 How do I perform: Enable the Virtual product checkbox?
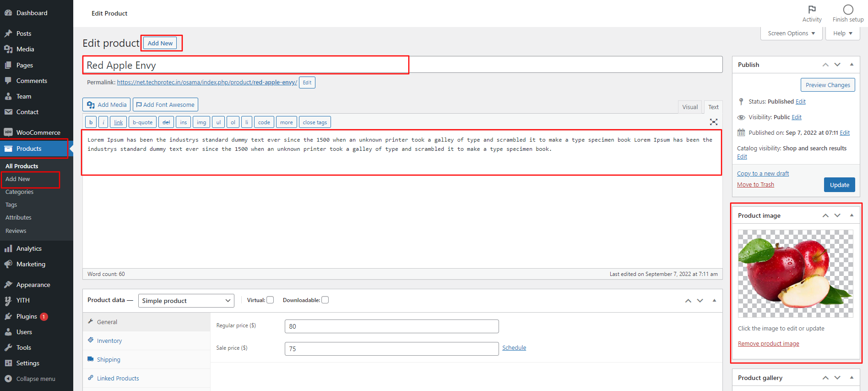(270, 300)
